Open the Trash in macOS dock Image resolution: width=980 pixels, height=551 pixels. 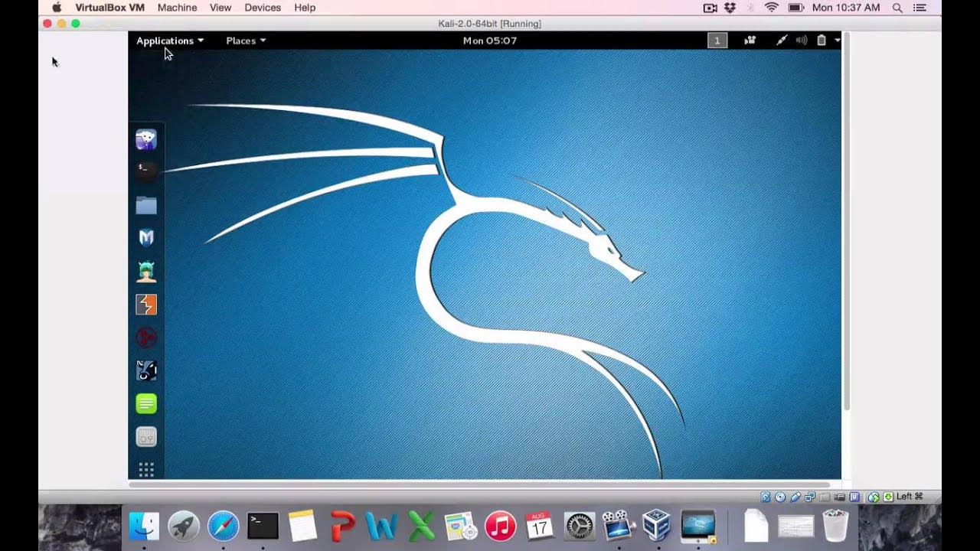tap(835, 527)
